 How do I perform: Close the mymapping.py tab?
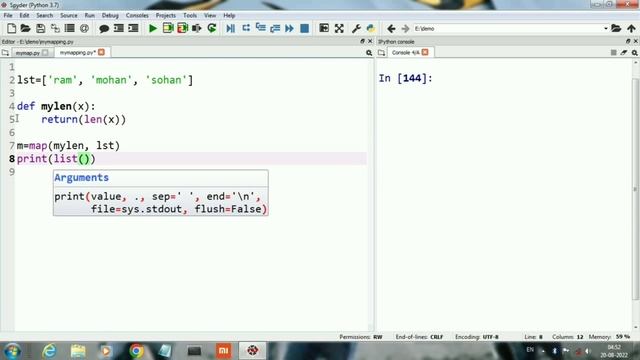coord(101,52)
